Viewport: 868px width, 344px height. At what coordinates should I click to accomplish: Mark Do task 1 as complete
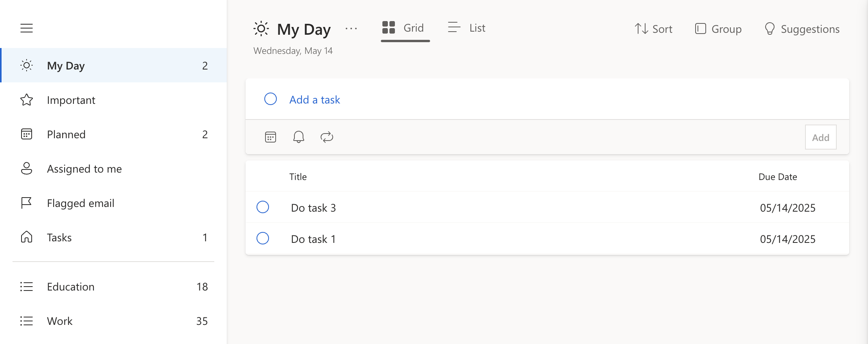tap(263, 238)
